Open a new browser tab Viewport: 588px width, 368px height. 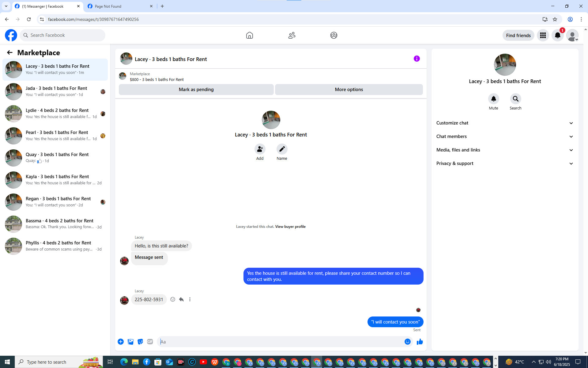pos(162,6)
